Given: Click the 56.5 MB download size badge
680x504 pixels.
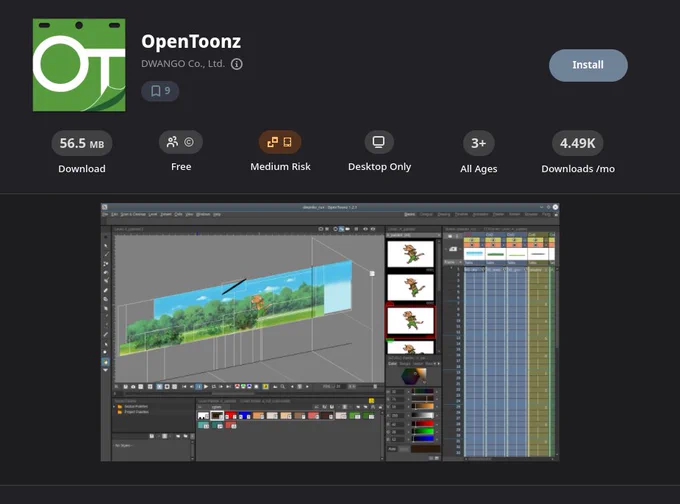Looking at the screenshot, I should point(82,143).
